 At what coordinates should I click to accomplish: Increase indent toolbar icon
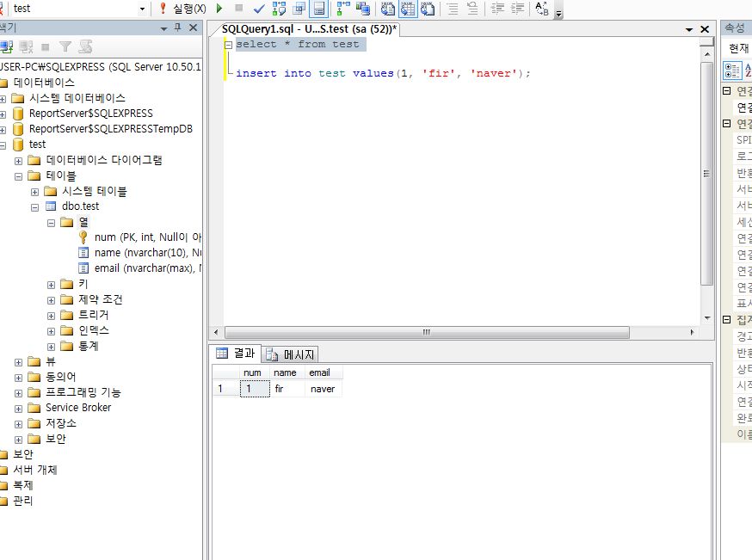click(517, 9)
